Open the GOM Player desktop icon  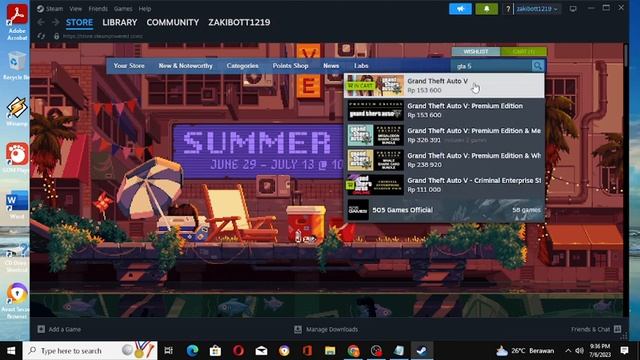point(17,158)
